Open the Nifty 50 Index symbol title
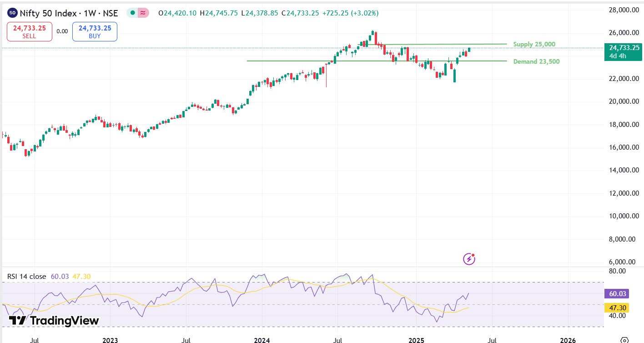Screen dimensions: 644x343 coord(69,13)
